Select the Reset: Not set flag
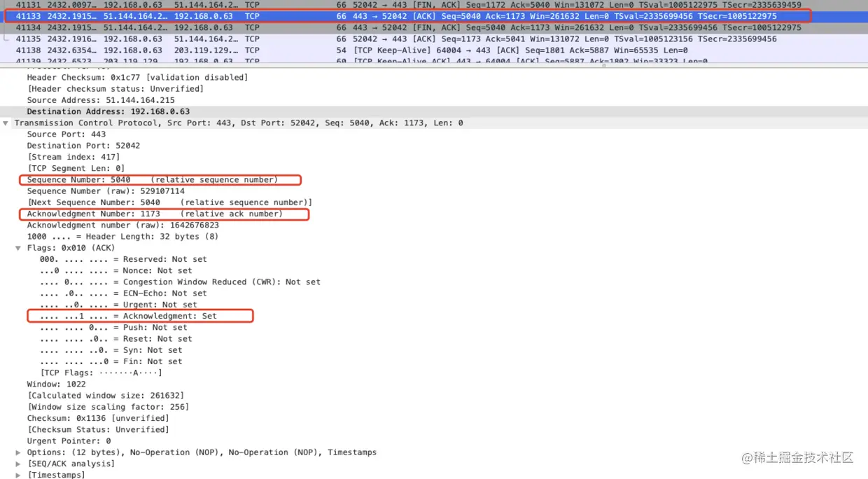Image resolution: width=868 pixels, height=479 pixels. tap(115, 339)
